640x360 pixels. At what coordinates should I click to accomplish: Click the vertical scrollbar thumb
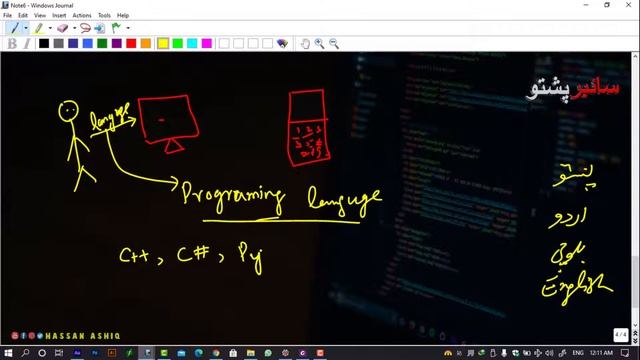tap(635, 282)
